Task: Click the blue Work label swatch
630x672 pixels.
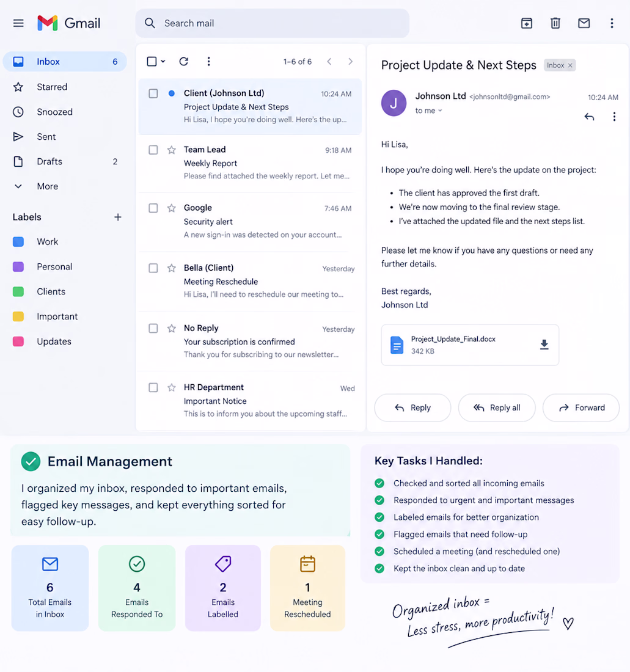Action: [x=18, y=242]
